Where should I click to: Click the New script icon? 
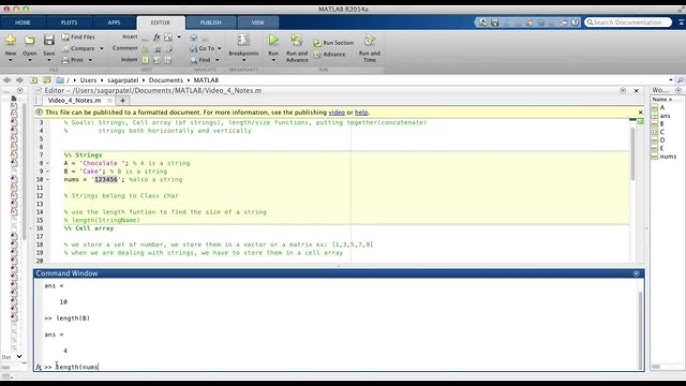coord(10,40)
